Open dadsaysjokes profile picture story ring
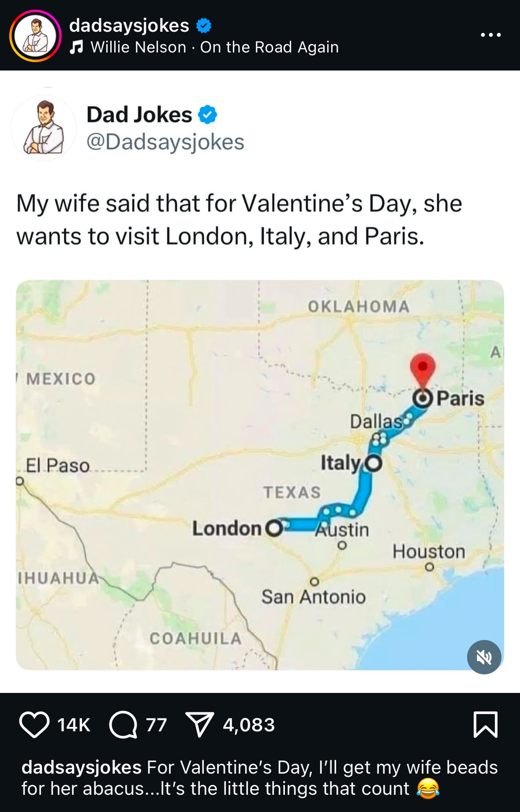The width and height of the screenshot is (520, 812). coord(35,35)
